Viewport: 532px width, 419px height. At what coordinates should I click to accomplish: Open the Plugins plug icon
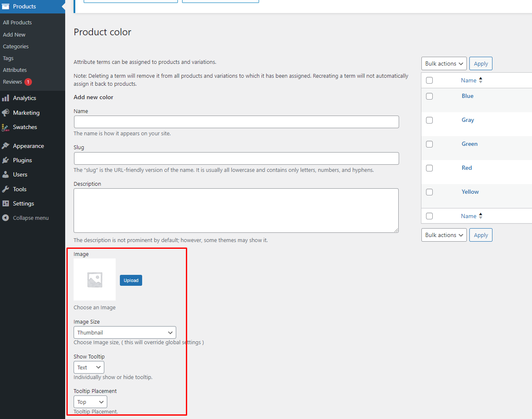(5, 160)
